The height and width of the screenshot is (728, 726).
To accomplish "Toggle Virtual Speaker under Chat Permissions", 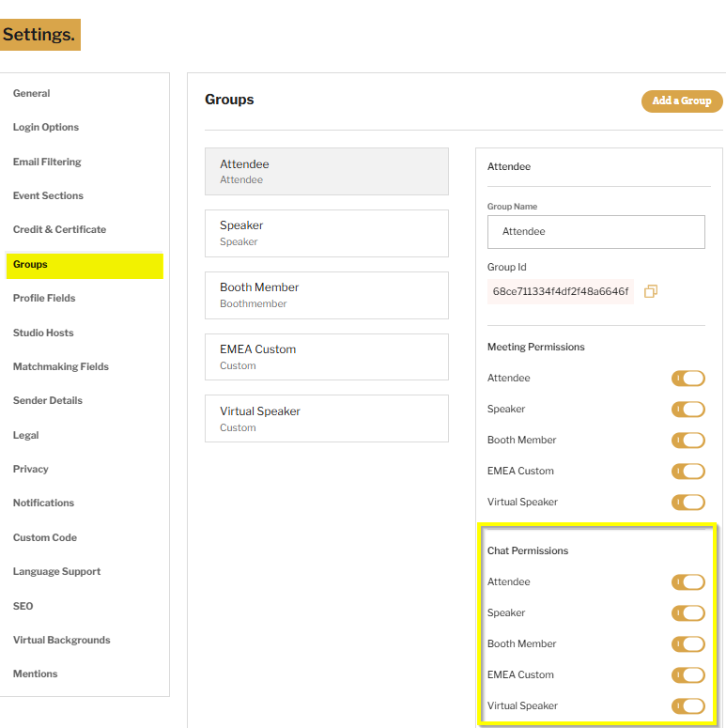I will point(687,706).
